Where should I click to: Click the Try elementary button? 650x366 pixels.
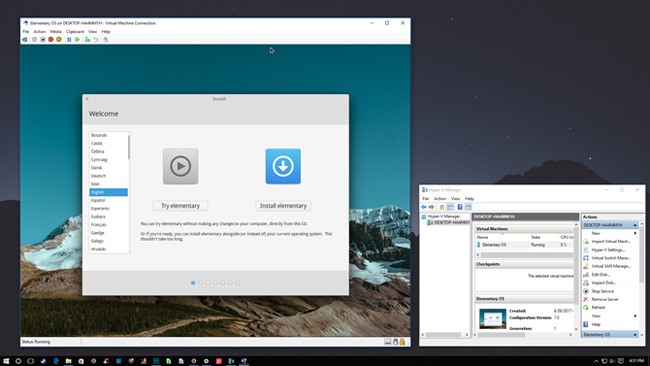click(180, 206)
